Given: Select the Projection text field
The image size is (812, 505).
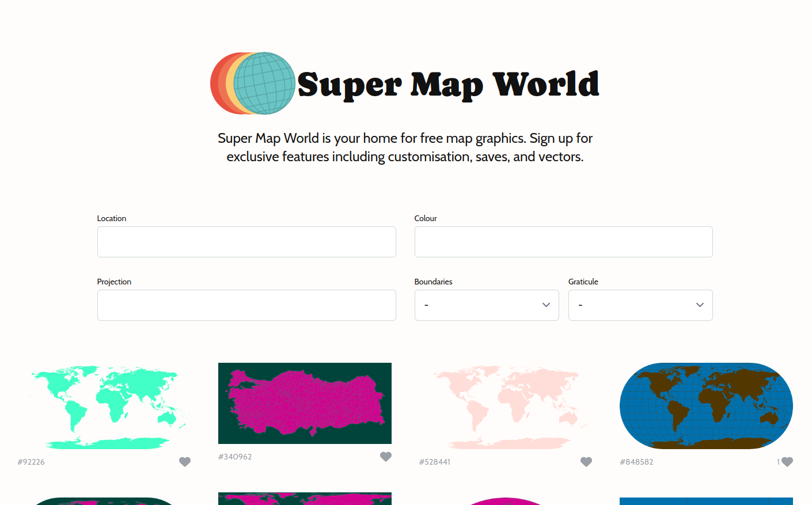Looking at the screenshot, I should 246,305.
